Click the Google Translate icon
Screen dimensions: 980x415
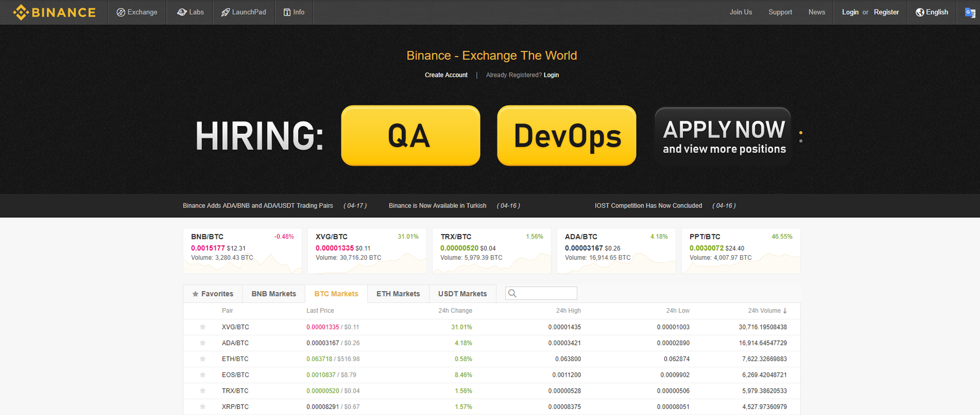point(970,12)
